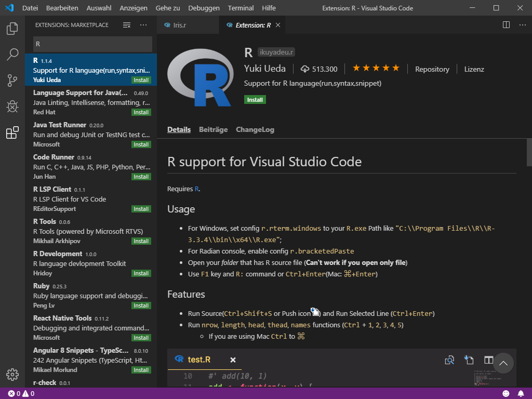Install the Ruby extension
This screenshot has width=532, height=399.
pos(141,305)
